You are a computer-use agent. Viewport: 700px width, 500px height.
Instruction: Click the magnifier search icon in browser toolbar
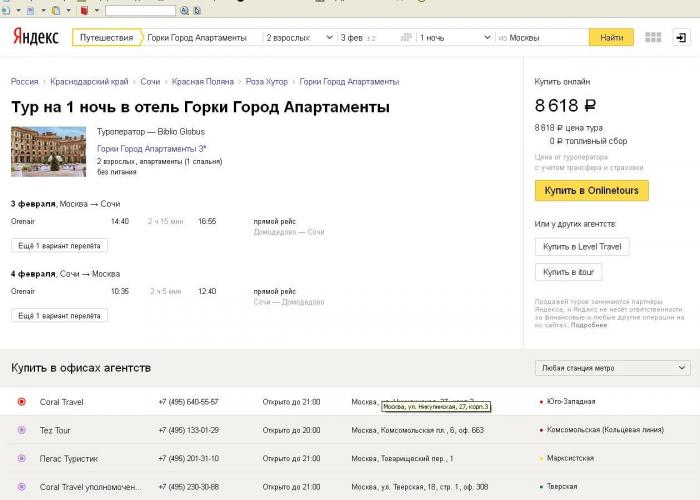tap(184, 10)
